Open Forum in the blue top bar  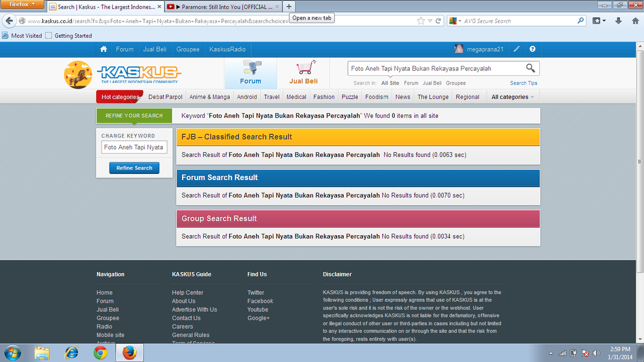click(x=125, y=49)
